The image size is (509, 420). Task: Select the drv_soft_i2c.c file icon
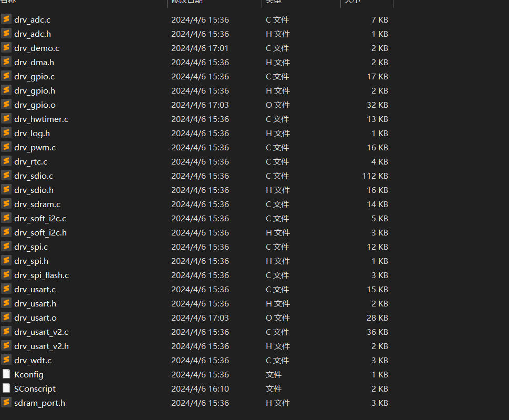coord(6,218)
